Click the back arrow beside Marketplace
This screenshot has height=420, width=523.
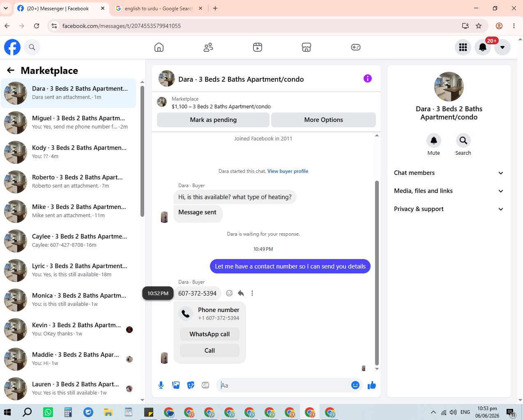tap(11, 71)
